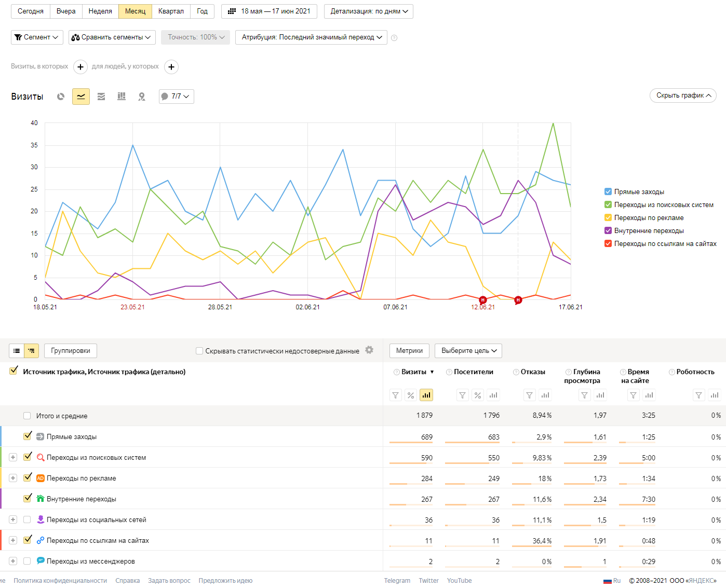Viewport: 726px width, 588px height.
Task: Switch chart to pie chart view
Action: (61, 97)
